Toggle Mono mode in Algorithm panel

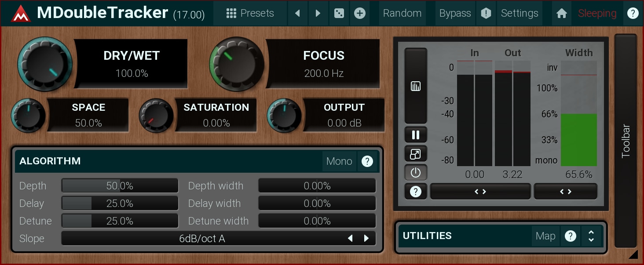339,161
